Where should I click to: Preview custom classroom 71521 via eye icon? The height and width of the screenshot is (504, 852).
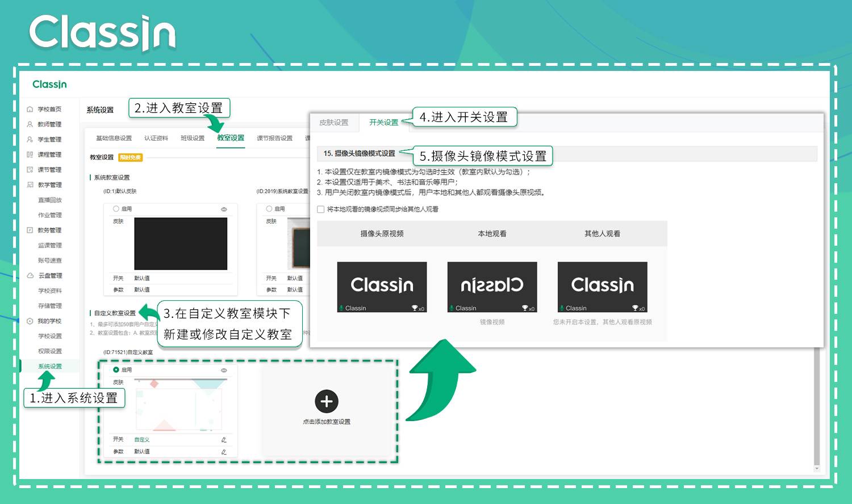click(x=224, y=370)
